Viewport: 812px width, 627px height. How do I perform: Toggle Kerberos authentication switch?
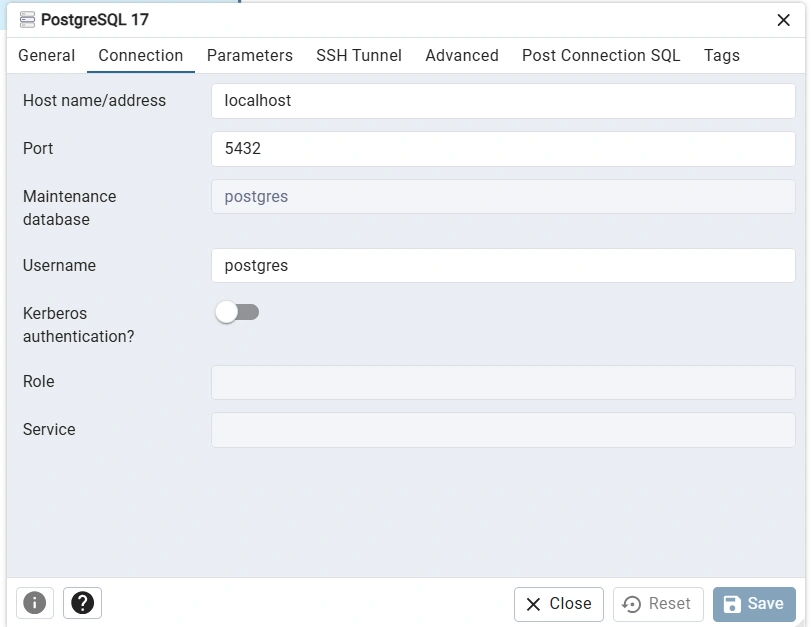coord(237,312)
